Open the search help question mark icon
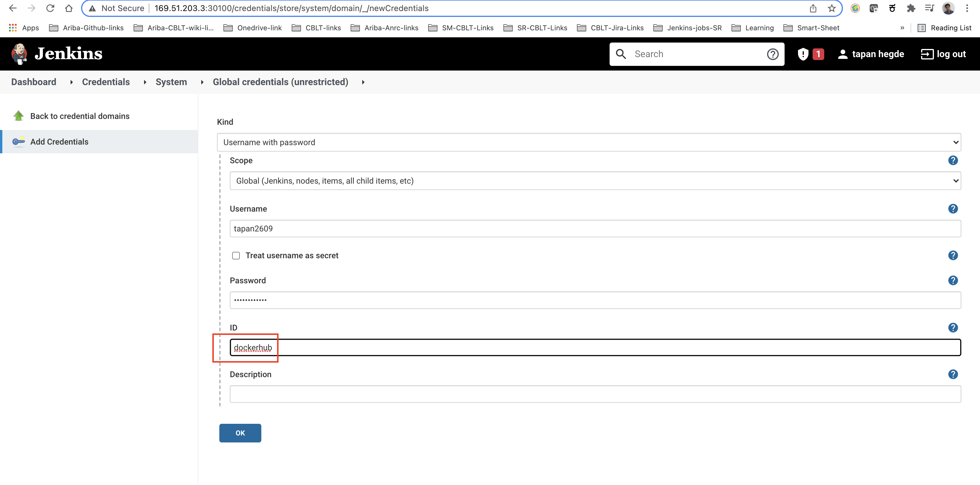This screenshot has height=485, width=980. [772, 54]
